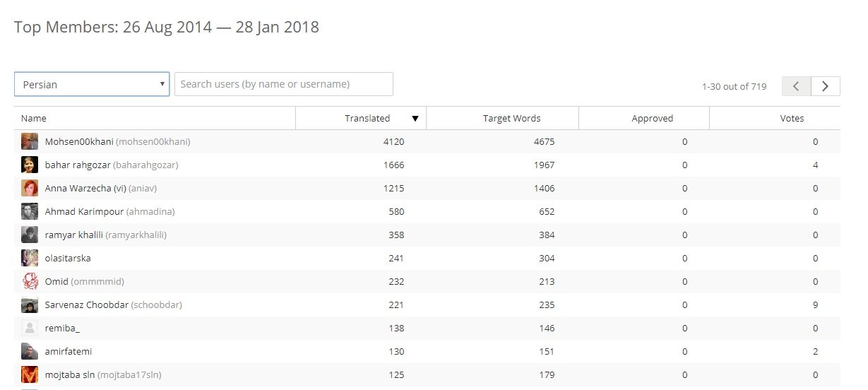The width and height of the screenshot is (868, 390).
Task: Open amirfatemi's member profile
Action: tap(69, 351)
